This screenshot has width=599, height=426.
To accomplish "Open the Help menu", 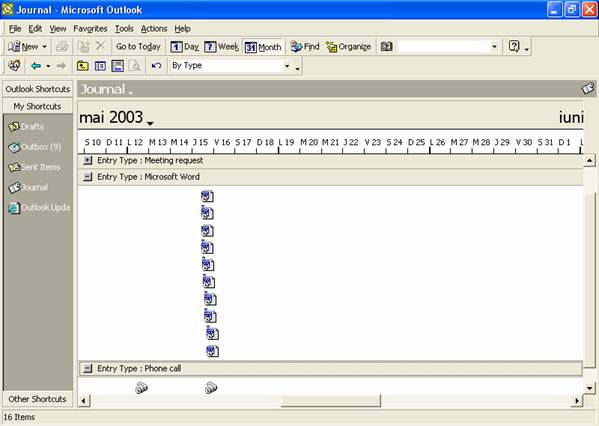I will [183, 29].
